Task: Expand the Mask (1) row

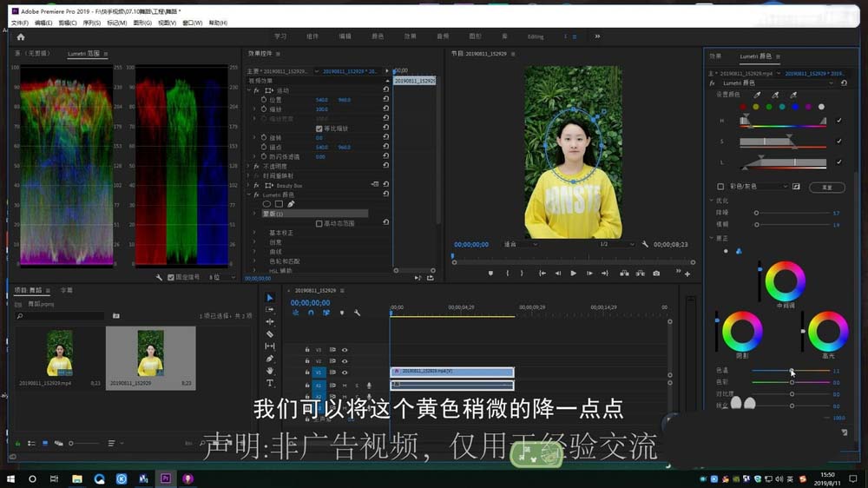Action: [x=254, y=214]
